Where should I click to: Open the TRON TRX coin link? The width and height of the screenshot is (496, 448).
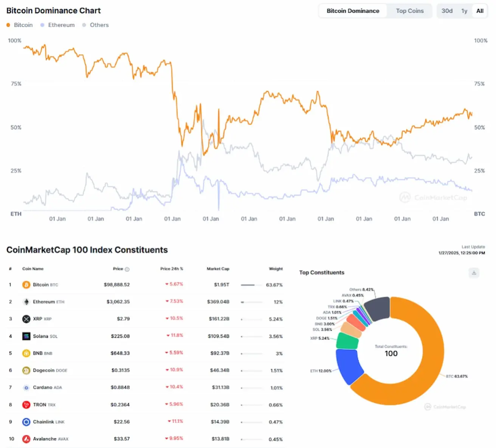coord(44,405)
